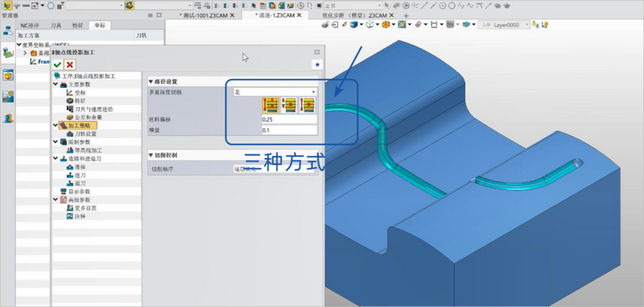Collapse the 高级参数 tree node
Screen dimensions: 644x307
click(x=56, y=199)
